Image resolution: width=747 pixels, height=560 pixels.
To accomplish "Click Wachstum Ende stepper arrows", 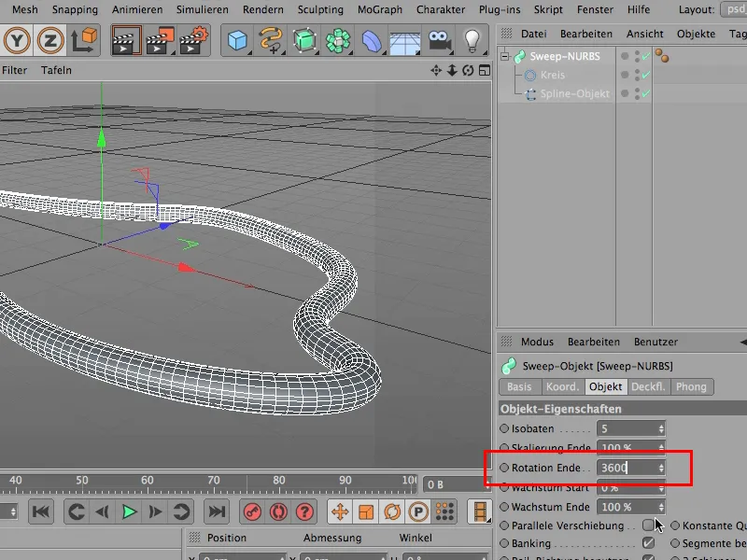I will [661, 507].
